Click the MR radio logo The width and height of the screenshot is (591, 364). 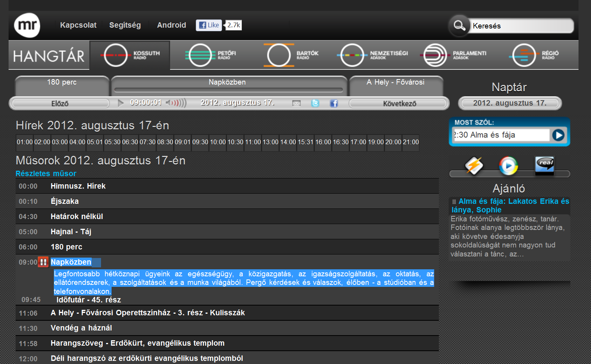click(x=27, y=25)
